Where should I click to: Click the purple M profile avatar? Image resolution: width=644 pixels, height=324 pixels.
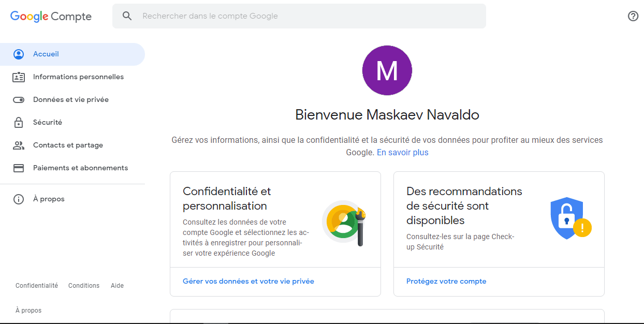(387, 70)
